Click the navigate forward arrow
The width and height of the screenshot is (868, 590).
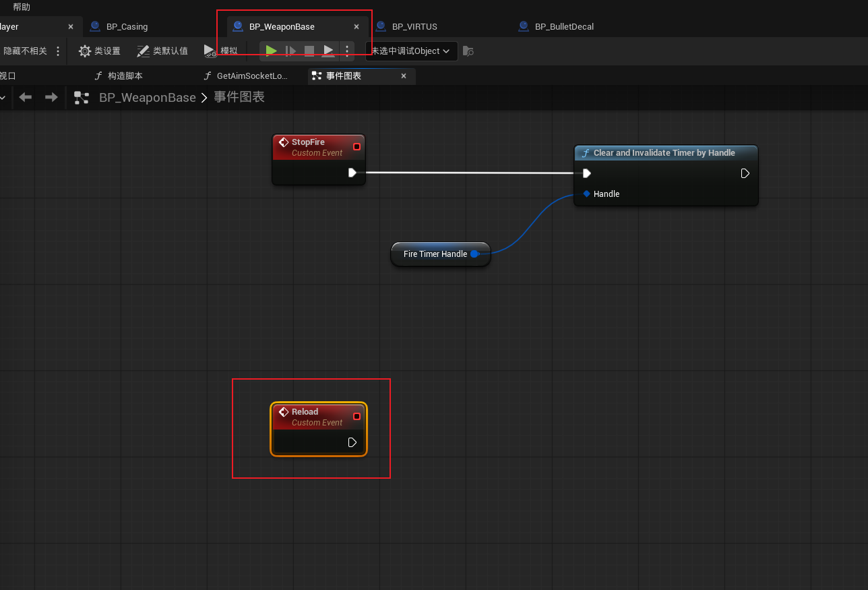pyautogui.click(x=51, y=98)
